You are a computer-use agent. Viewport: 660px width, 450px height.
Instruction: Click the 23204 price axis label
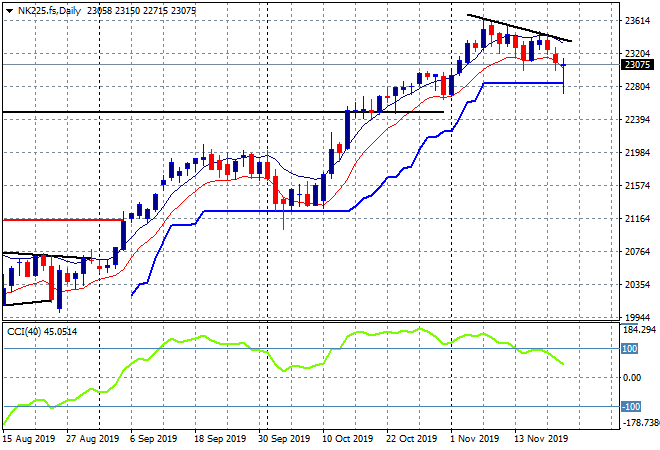pos(638,53)
